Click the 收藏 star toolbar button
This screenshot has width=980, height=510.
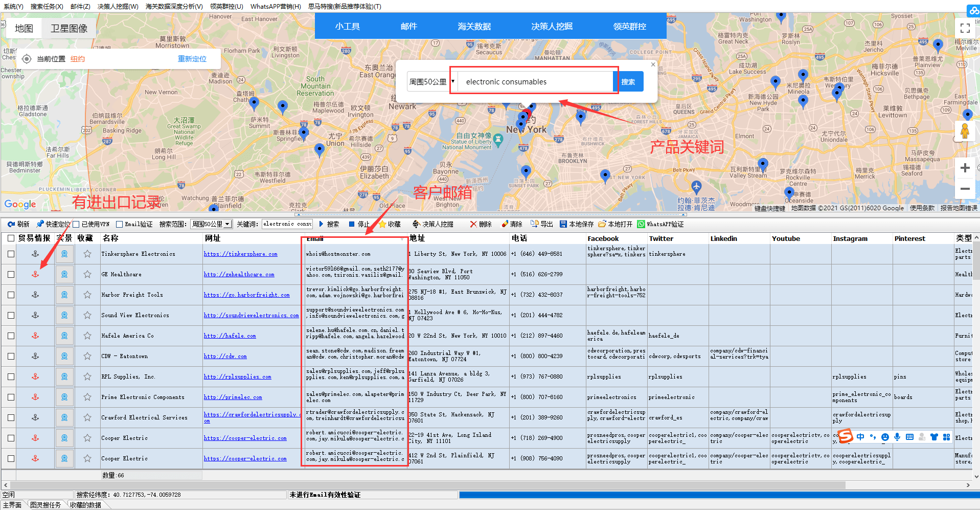(x=390, y=224)
